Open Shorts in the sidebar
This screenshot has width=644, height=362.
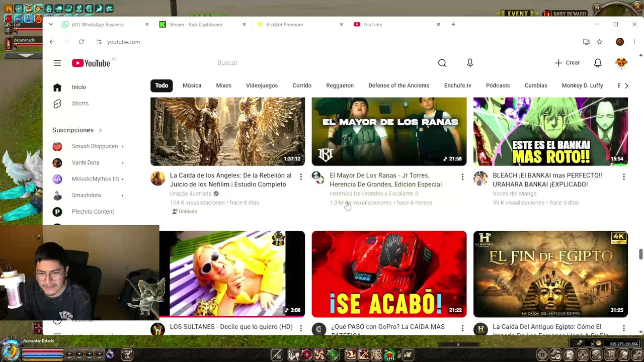pos(80,103)
